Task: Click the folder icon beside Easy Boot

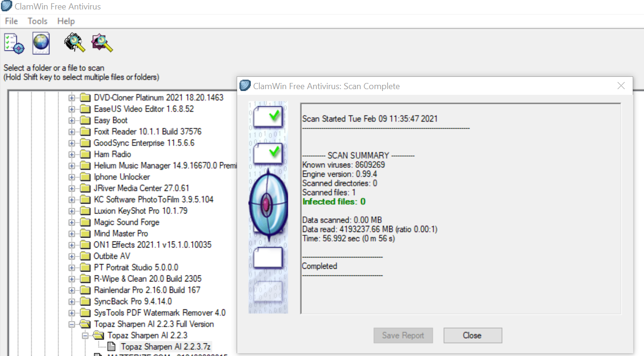Action: tap(85, 120)
